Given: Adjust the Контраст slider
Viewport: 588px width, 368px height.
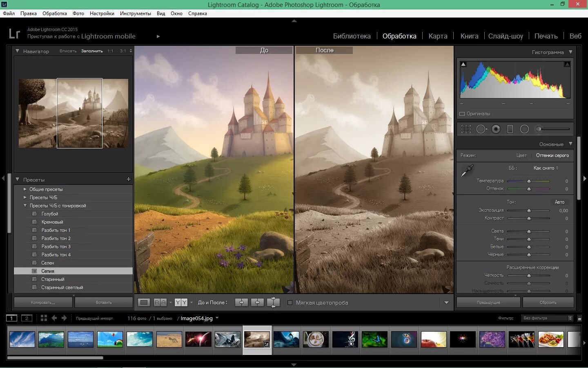Looking at the screenshot, I should [529, 218].
